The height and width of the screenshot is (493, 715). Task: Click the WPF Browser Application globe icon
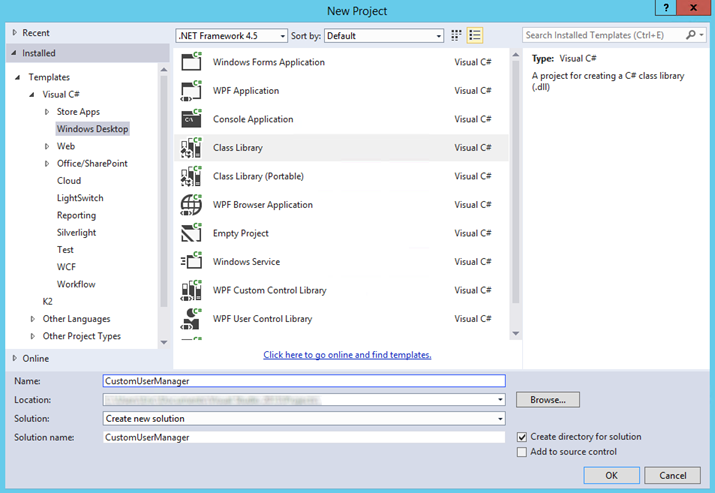pyautogui.click(x=191, y=205)
